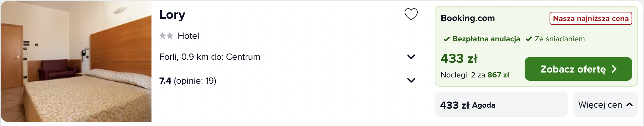The image size is (644, 126).
Task: Click the Bezpłatna anulacja label
Action: (x=486, y=39)
